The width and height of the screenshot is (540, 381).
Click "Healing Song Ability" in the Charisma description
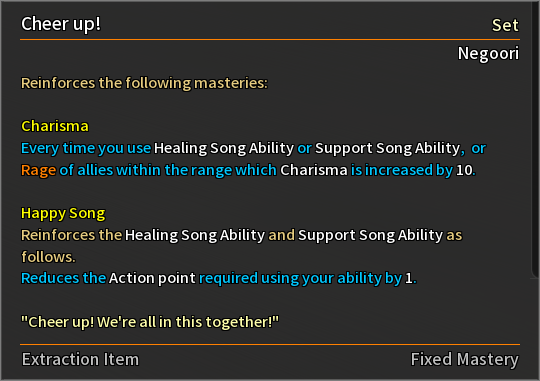click(224, 148)
